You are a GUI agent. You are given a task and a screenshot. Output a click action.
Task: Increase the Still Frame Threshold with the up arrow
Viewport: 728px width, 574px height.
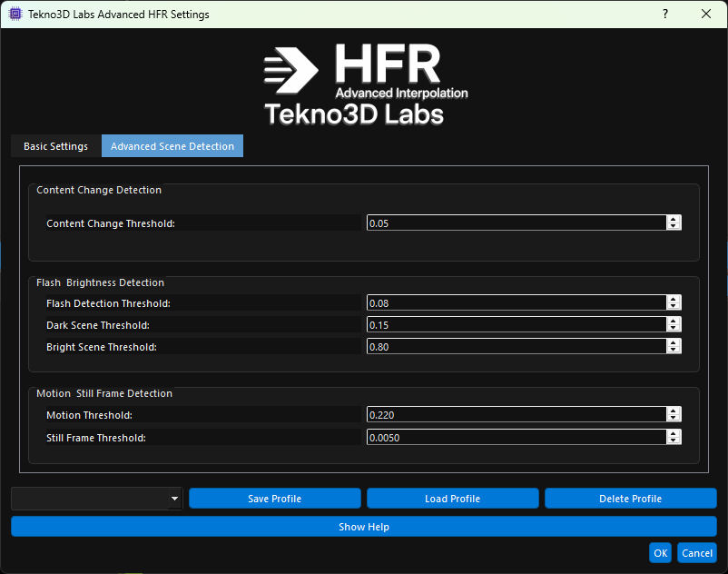tap(674, 433)
